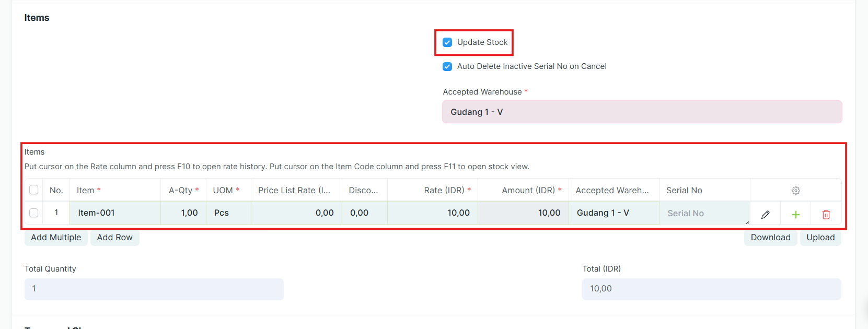
Task: Click the pencil edit icon in row 1
Action: 765,214
